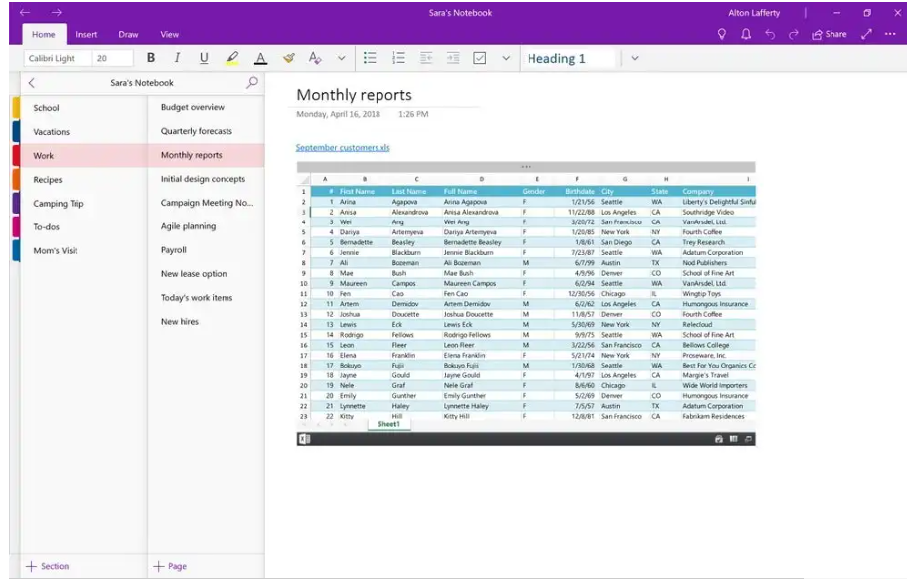Open the View tab

pyautogui.click(x=170, y=34)
